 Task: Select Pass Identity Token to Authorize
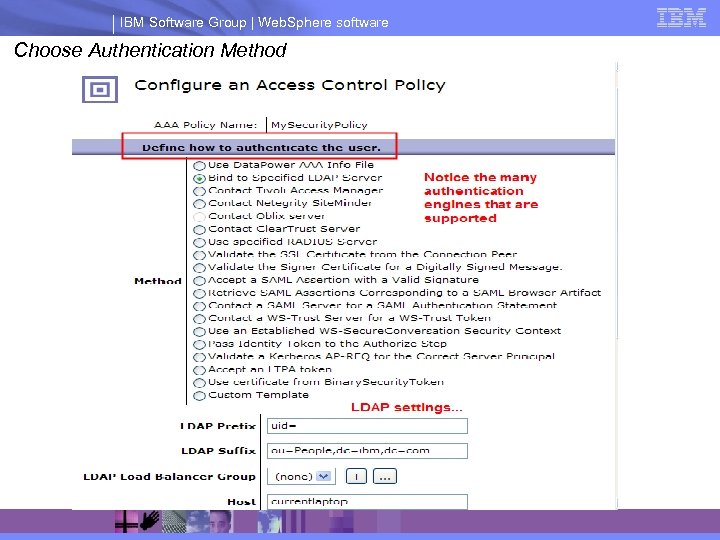[x=199, y=344]
